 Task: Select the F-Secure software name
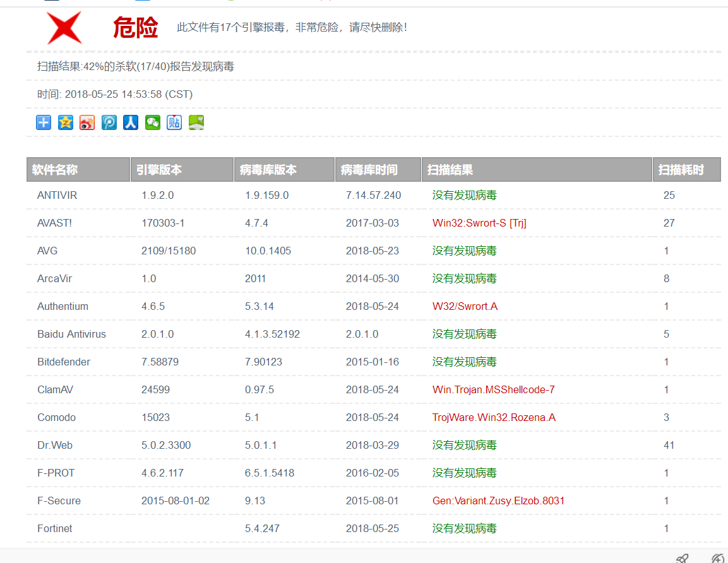point(59,501)
